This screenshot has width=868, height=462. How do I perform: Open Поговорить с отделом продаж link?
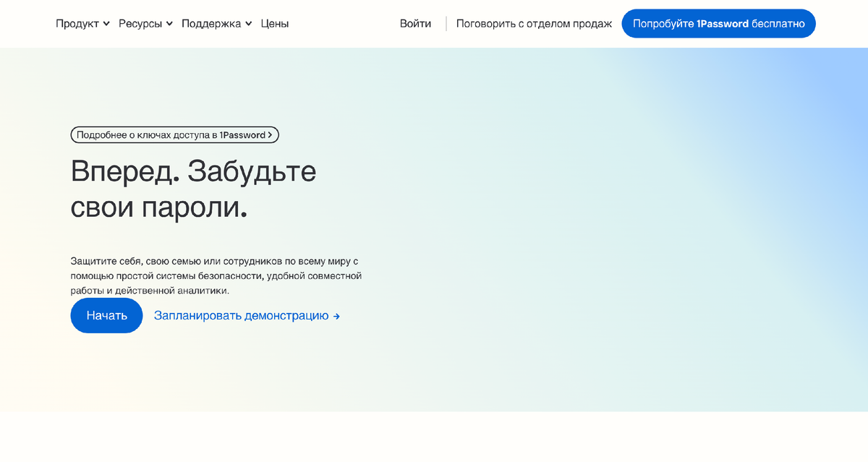click(534, 24)
